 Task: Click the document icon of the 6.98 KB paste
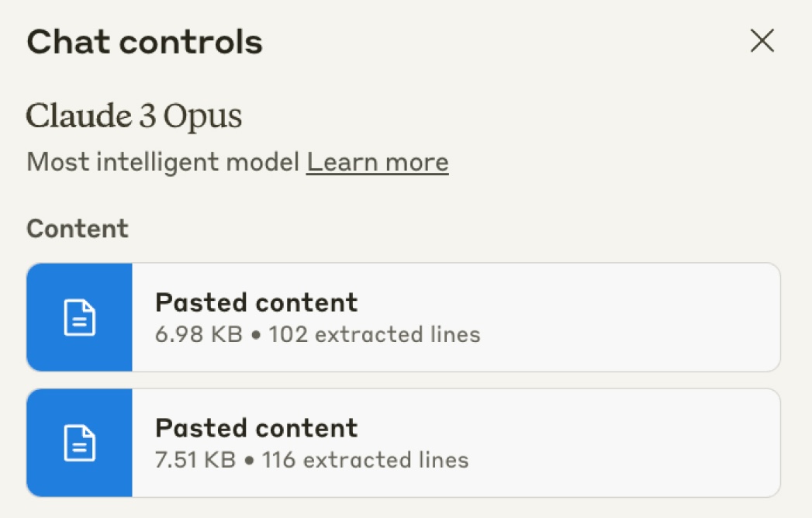[79, 318]
